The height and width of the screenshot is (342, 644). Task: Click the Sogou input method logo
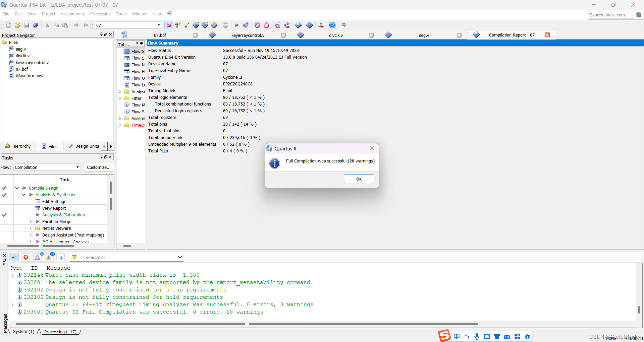pos(445,335)
